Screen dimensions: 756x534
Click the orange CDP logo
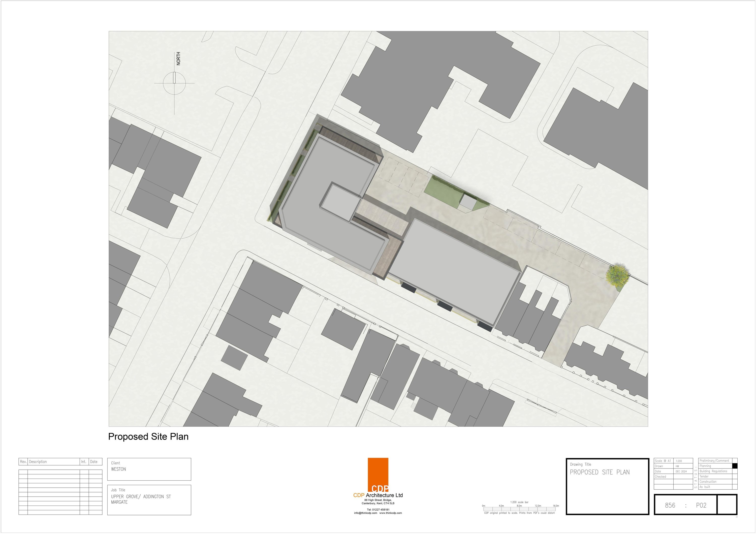tap(378, 475)
